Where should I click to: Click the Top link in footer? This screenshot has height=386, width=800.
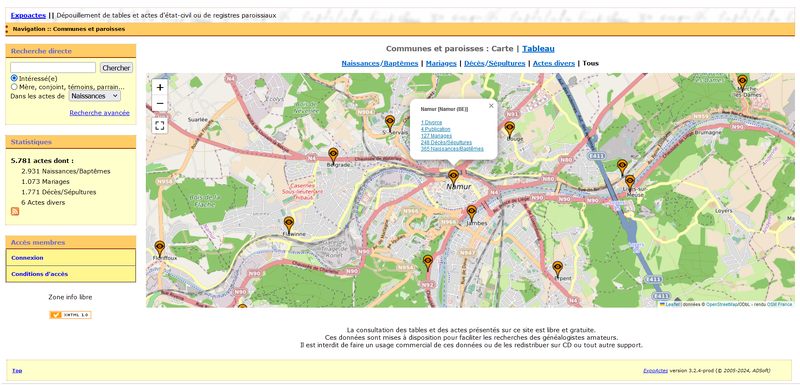pos(17,371)
